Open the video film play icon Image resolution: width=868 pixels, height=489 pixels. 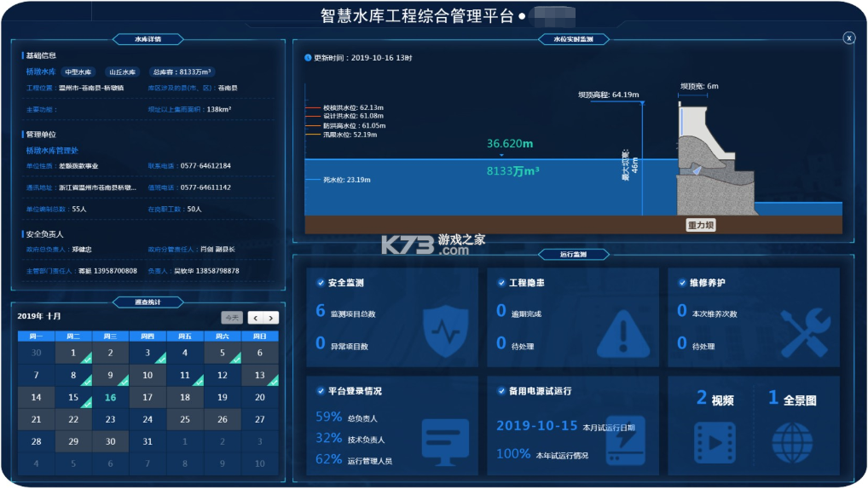[x=715, y=442]
